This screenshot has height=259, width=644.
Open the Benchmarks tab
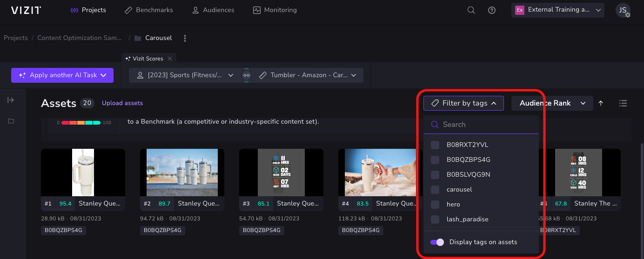(x=149, y=10)
